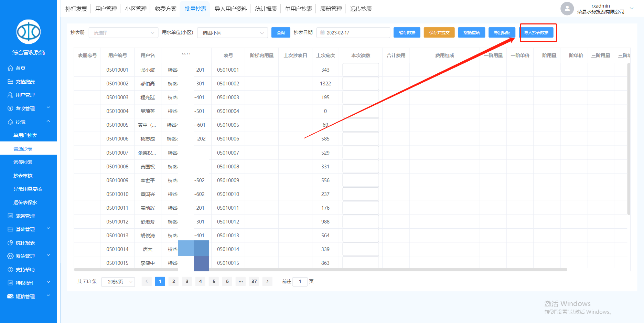
Task: Click the 前往 page number input
Action: click(300, 282)
